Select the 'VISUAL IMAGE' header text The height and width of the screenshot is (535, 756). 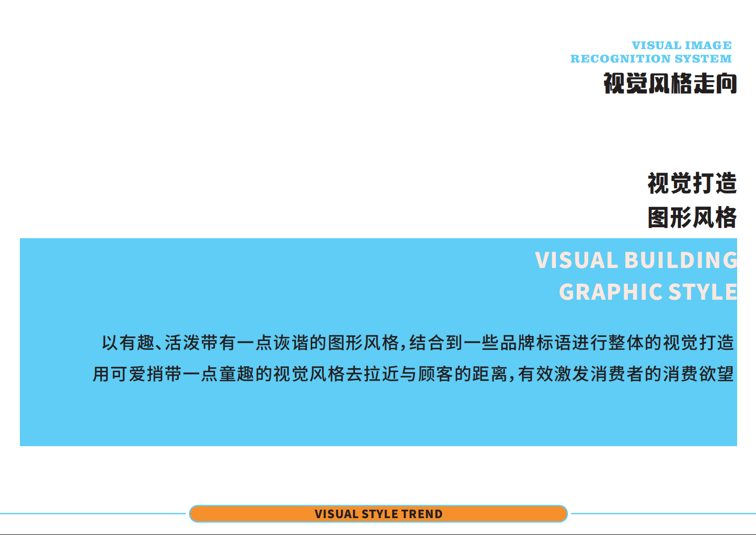click(682, 45)
